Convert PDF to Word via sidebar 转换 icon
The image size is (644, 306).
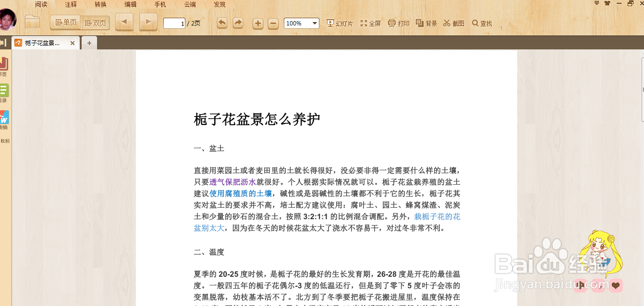[x=4, y=120]
